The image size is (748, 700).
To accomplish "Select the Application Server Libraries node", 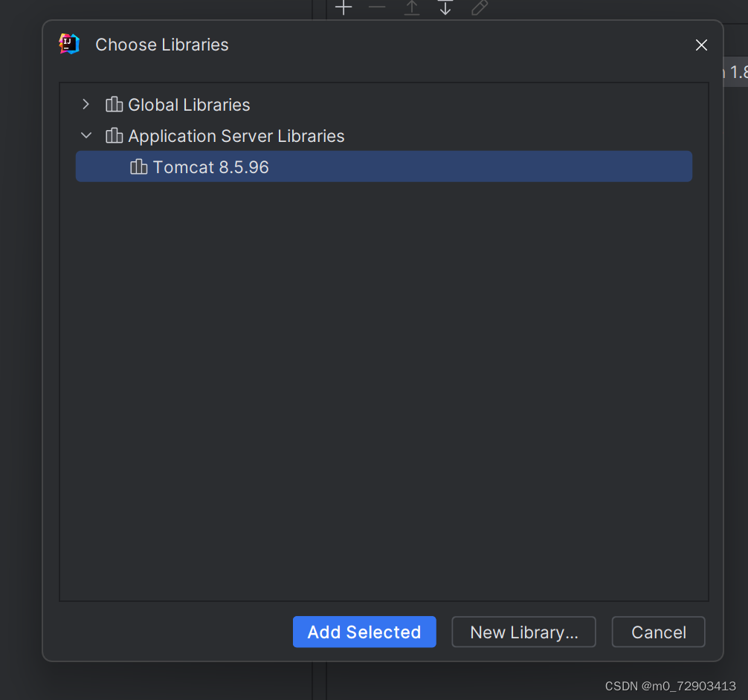I will pyautogui.click(x=236, y=135).
